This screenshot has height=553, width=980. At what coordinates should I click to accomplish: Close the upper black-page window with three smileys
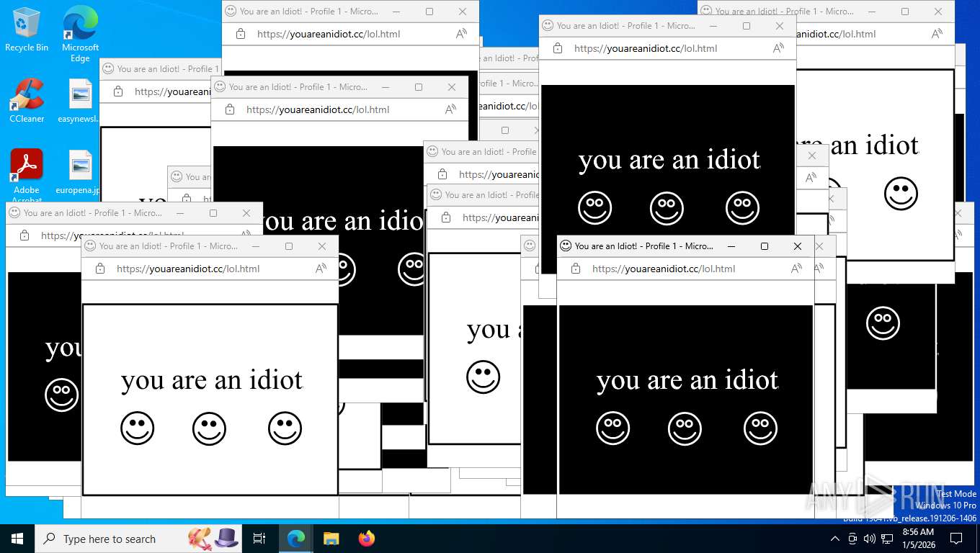pos(780,26)
